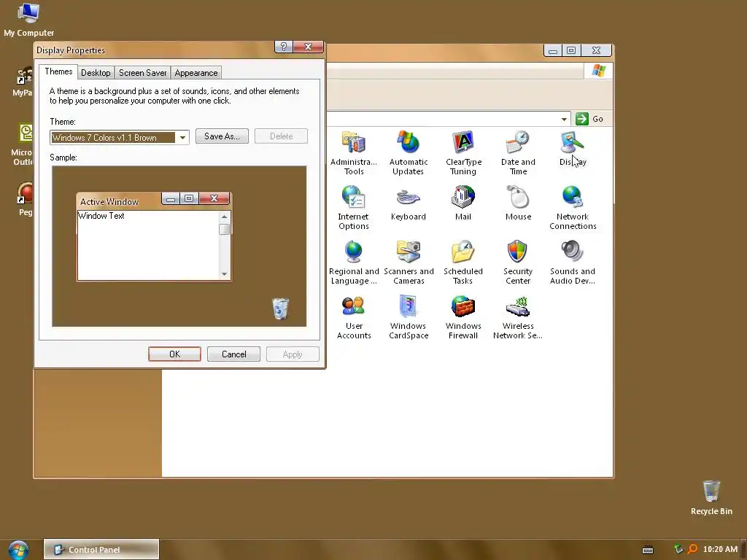Screen dimensions: 747x560
Task: Select the Windows 7 Colors theme text field
Action: click(113, 138)
